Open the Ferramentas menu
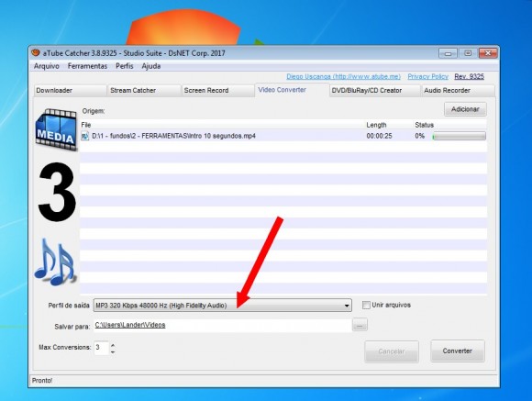The height and width of the screenshot is (401, 532). pos(87,66)
